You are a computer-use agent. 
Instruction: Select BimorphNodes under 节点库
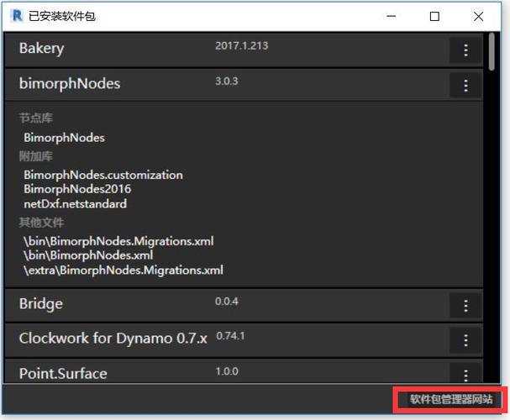64,138
